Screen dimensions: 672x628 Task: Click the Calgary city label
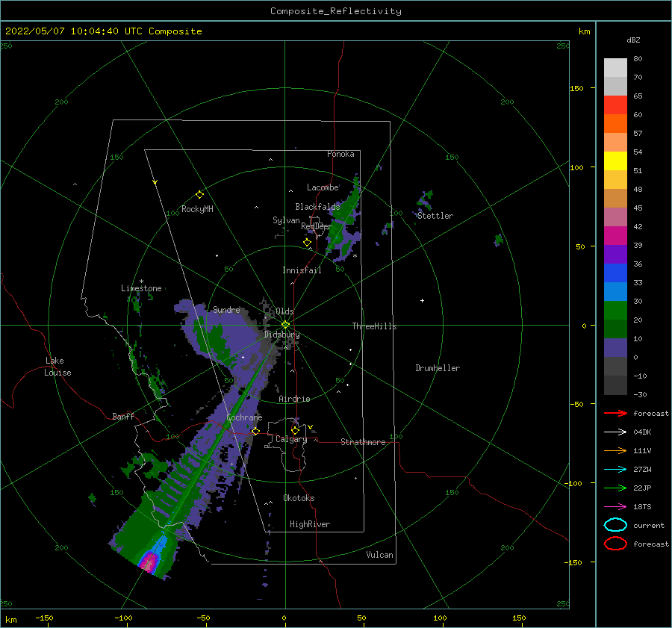pos(291,439)
